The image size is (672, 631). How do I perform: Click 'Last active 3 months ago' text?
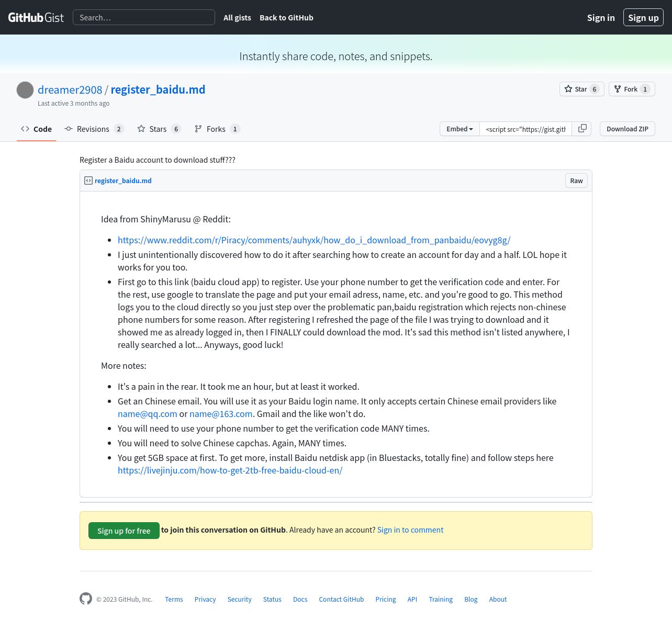coord(74,103)
